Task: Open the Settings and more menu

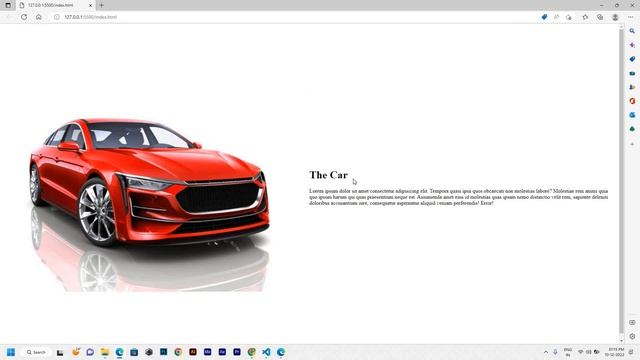Action: [631, 17]
